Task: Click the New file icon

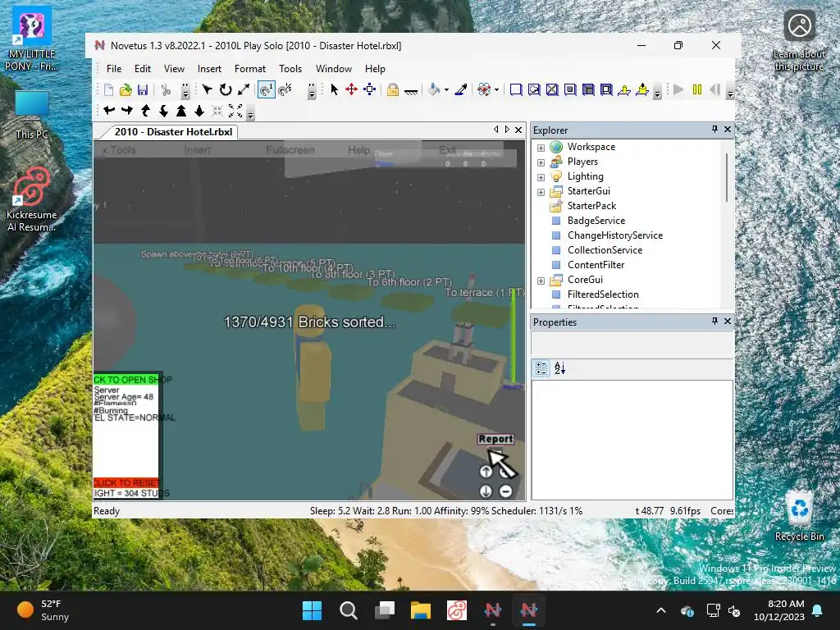Action: click(109, 89)
